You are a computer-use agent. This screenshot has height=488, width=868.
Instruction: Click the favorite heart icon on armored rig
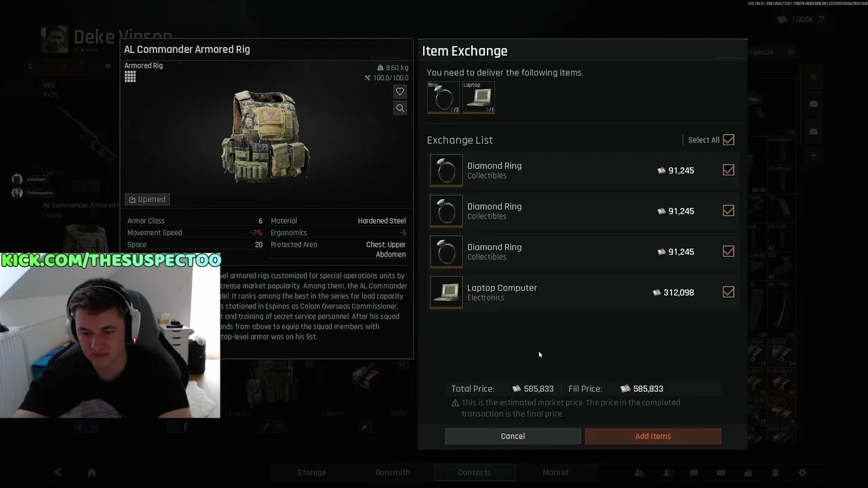point(400,91)
